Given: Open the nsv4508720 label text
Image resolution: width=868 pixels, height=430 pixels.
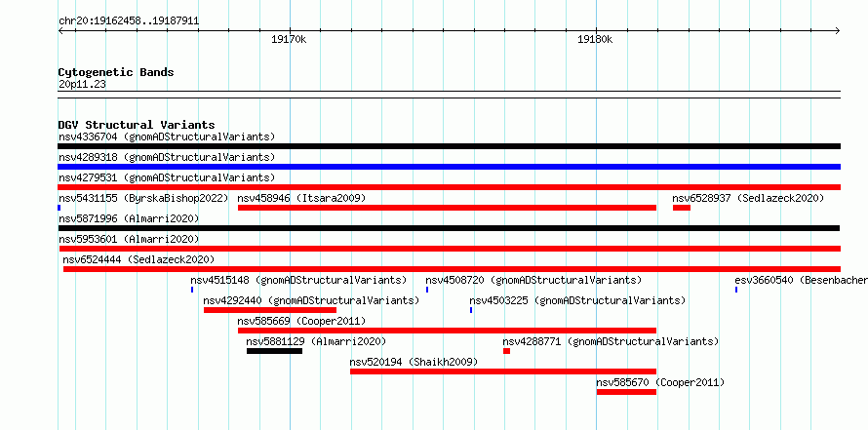Looking at the screenshot, I should pos(533,280).
